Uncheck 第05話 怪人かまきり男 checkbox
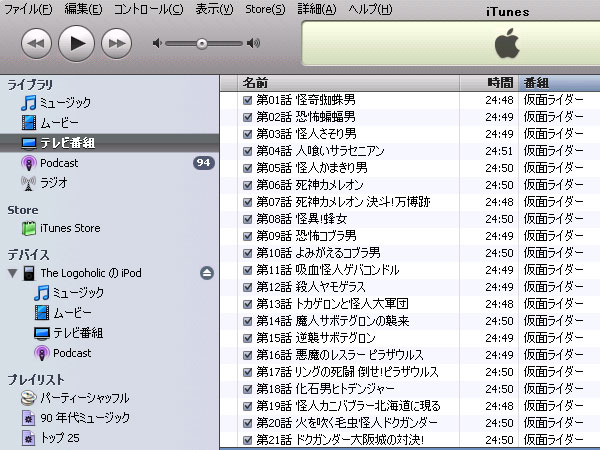Image resolution: width=600 pixels, height=450 pixels. [248, 168]
